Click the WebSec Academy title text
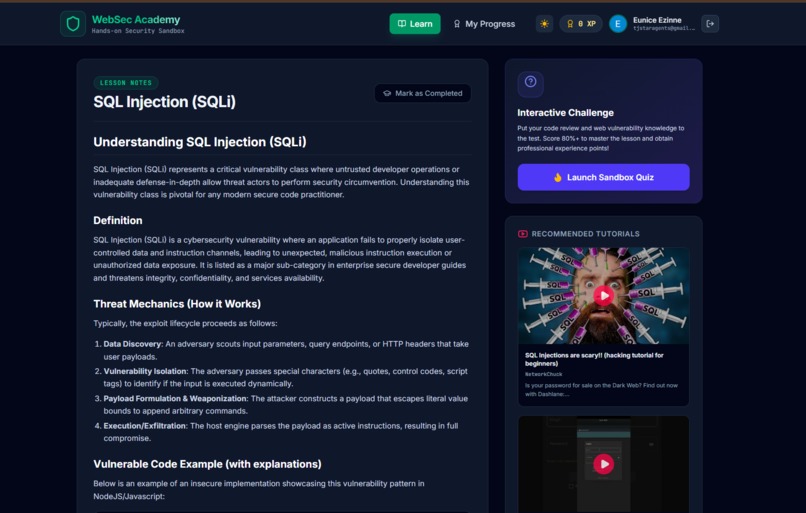806x513 pixels. point(136,20)
